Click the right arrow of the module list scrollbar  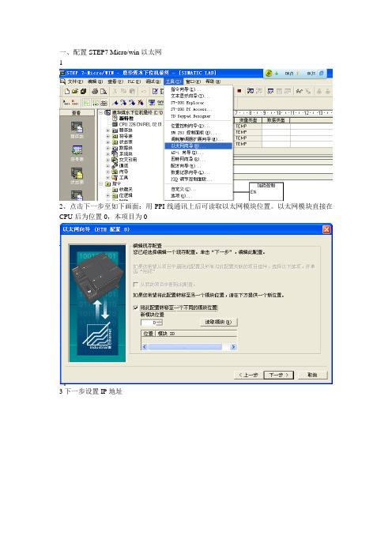[x=233, y=347]
